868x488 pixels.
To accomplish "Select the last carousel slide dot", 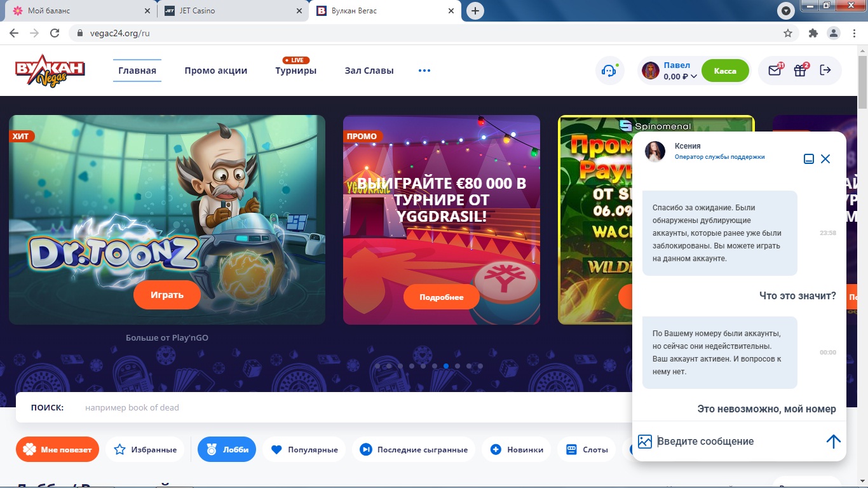I will tap(480, 366).
